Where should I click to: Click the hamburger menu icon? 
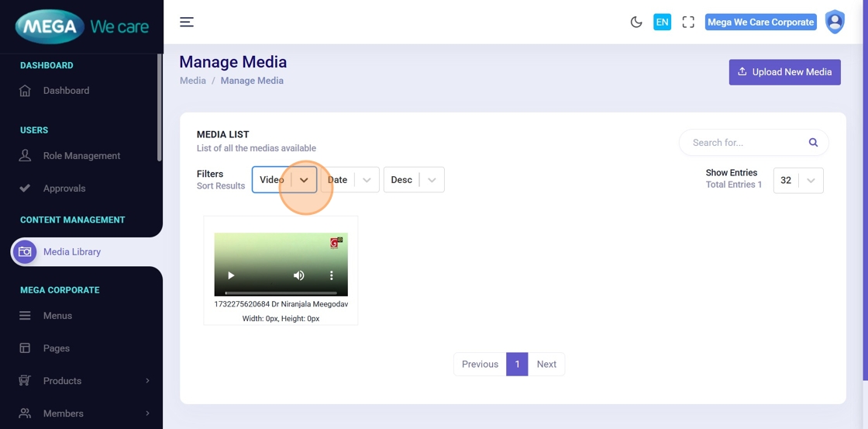tap(187, 22)
